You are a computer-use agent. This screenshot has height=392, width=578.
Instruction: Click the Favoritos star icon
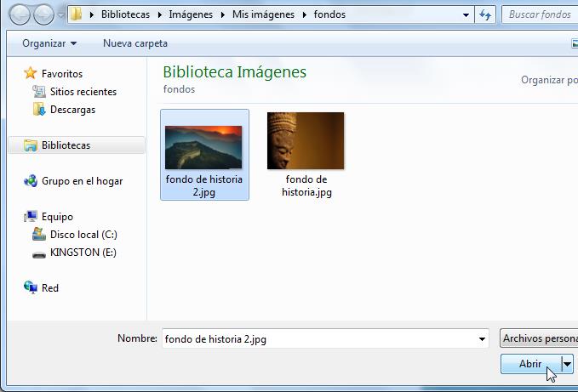click(31, 74)
